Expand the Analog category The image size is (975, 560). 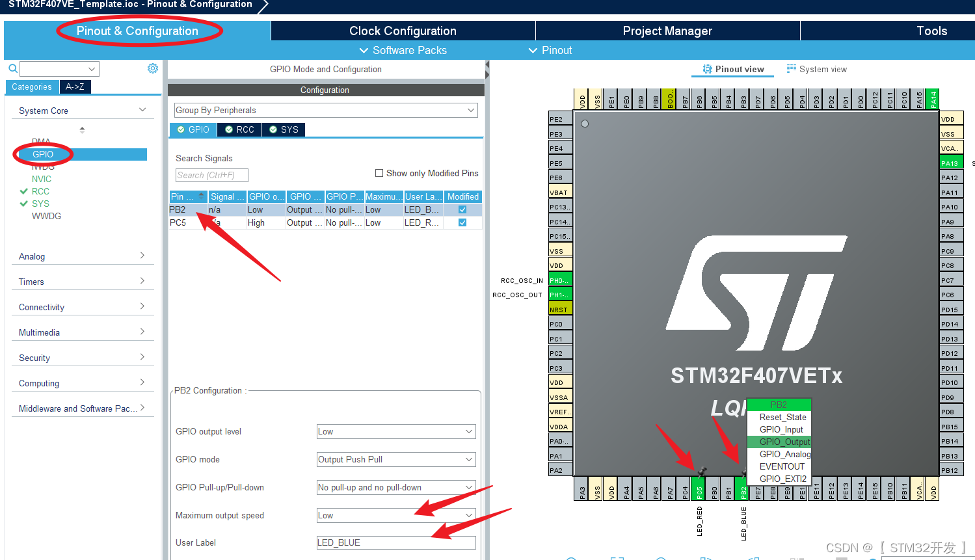coord(142,256)
